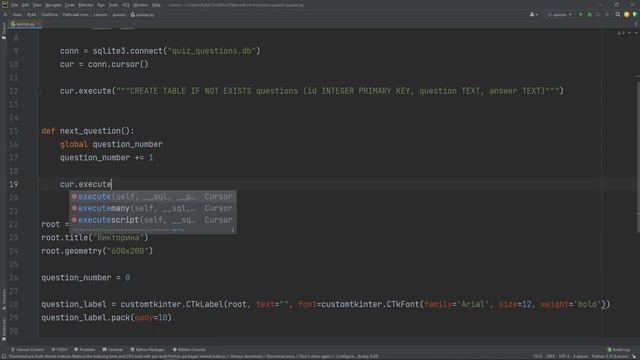Open the Window menu
This screenshot has height=360, width=640.
(x=141, y=5)
